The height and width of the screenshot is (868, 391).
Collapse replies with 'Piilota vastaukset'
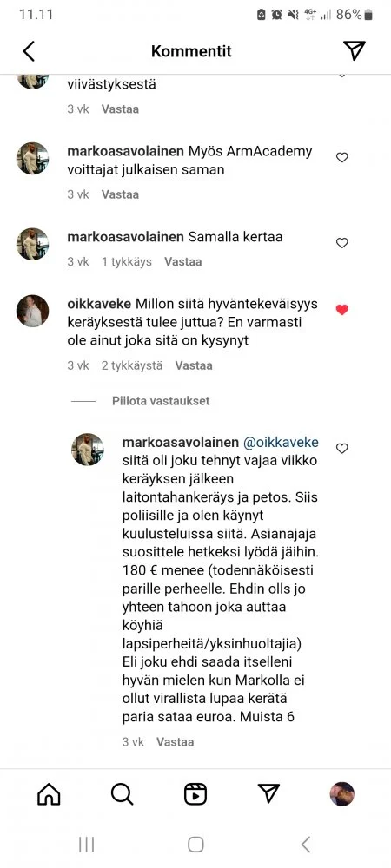(x=161, y=401)
